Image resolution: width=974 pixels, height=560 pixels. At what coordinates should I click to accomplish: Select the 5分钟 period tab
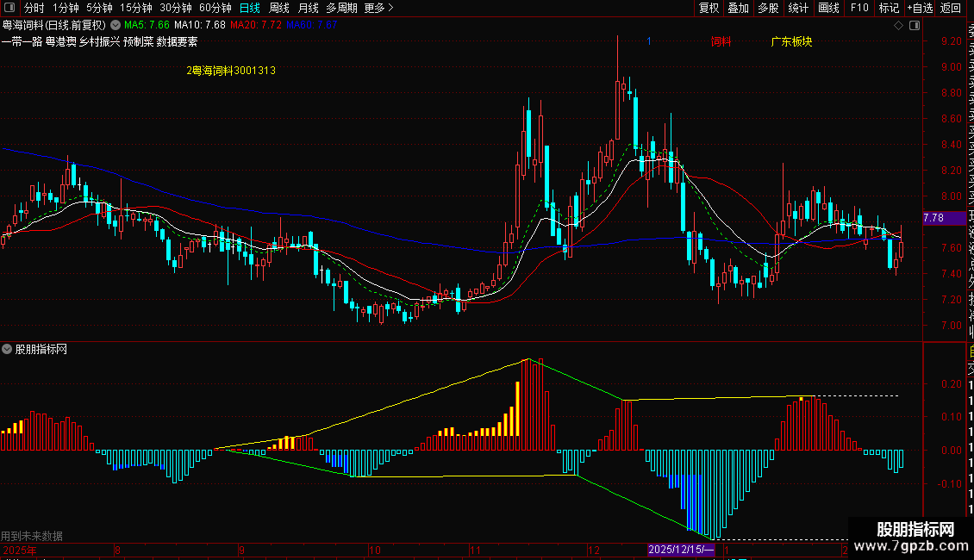click(99, 8)
